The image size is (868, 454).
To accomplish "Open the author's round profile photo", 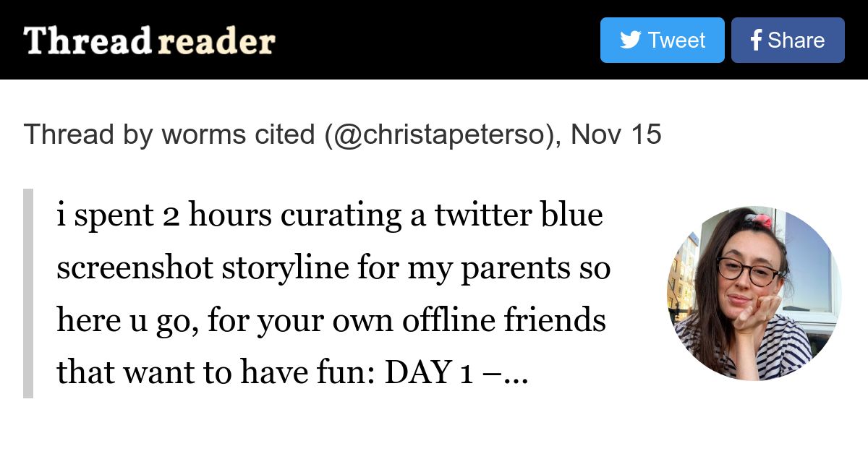I will point(754,294).
